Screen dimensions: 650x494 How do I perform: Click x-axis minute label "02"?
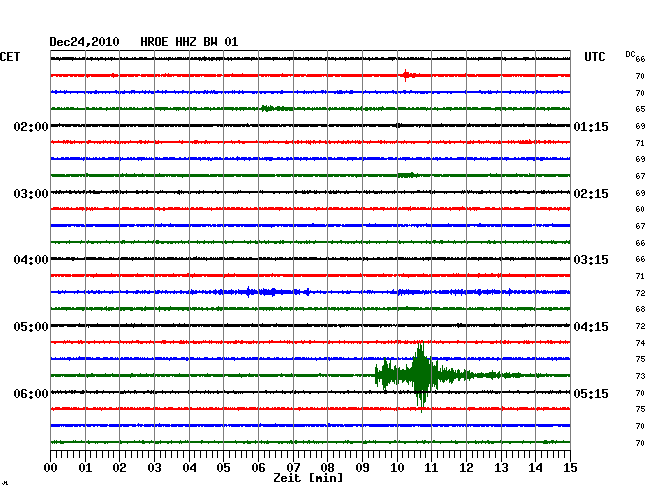[119, 468]
